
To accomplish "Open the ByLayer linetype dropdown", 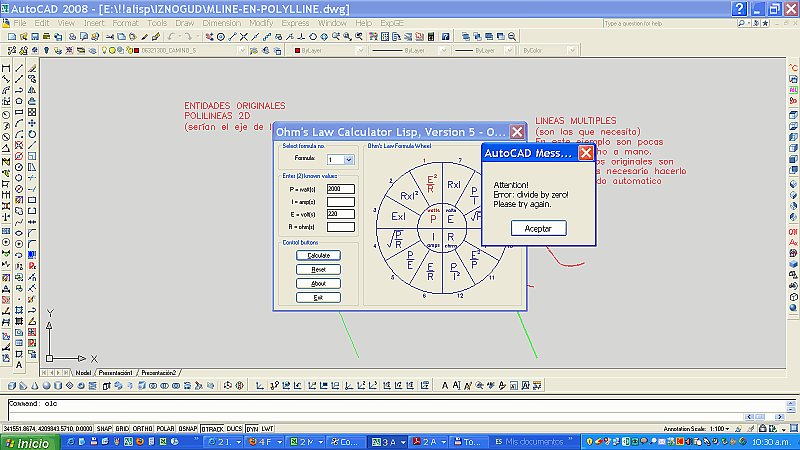I will tap(443, 50).
